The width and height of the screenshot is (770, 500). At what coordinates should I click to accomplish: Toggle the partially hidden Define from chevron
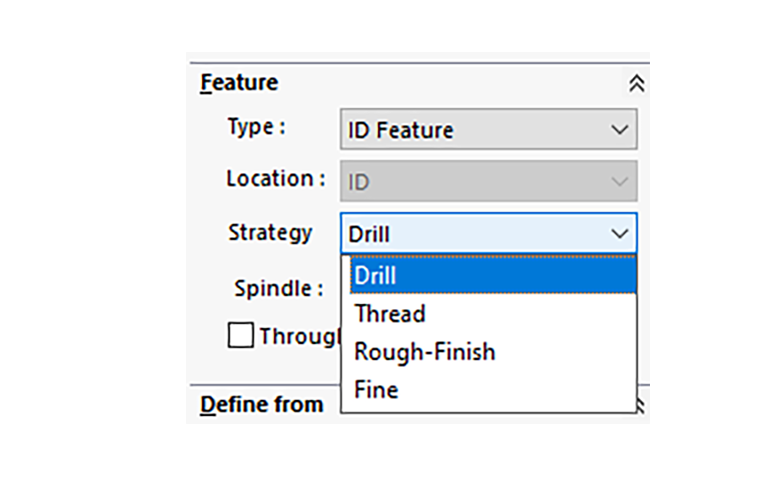click(x=641, y=406)
